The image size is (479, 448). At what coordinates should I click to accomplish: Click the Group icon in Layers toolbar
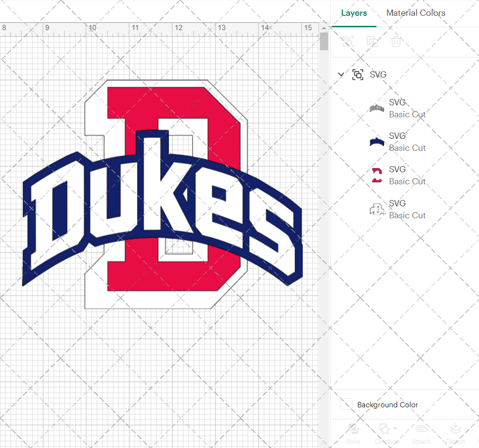[x=348, y=42]
